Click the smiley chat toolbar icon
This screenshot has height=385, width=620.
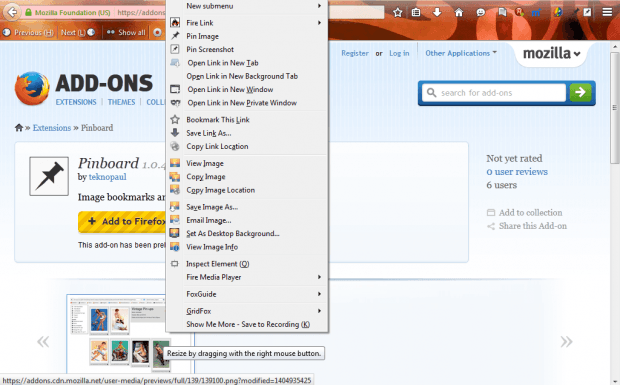point(480,13)
